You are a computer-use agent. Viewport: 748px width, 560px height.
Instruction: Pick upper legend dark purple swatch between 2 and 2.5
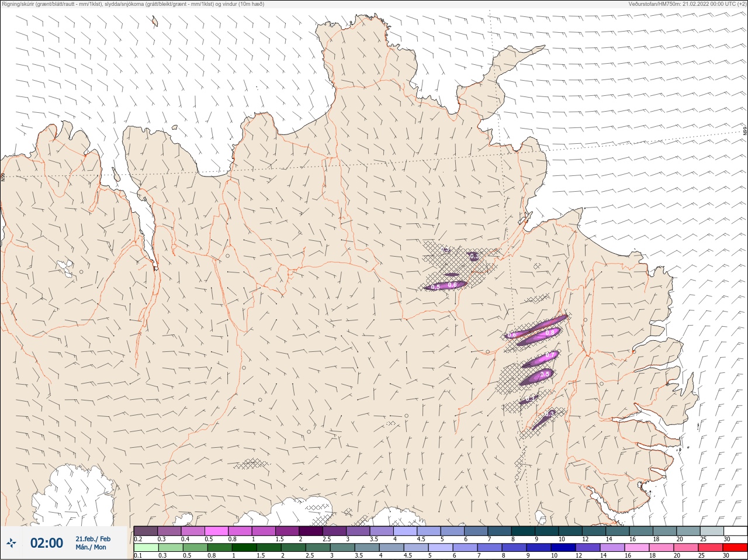click(x=311, y=531)
